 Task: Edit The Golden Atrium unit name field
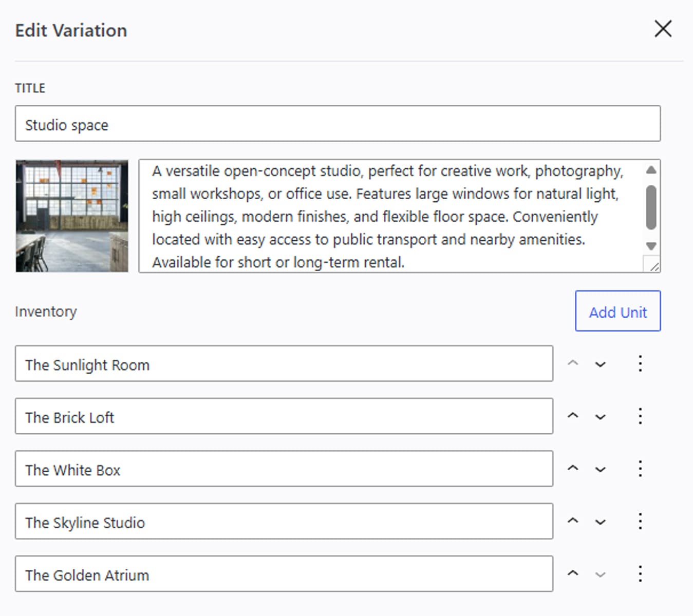pyautogui.click(x=284, y=574)
